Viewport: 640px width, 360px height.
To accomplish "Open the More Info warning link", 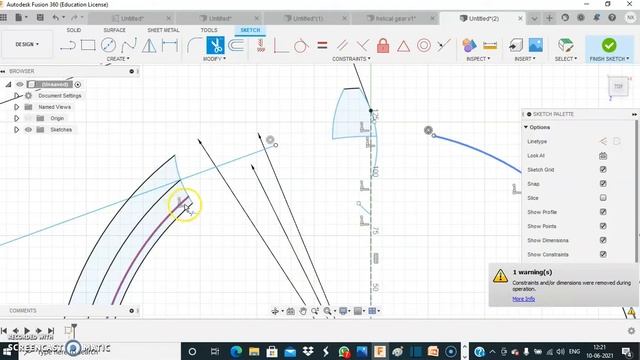I will (523, 299).
